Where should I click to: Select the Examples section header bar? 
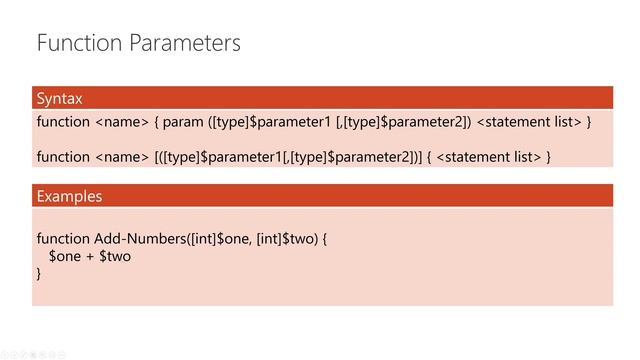click(322, 196)
